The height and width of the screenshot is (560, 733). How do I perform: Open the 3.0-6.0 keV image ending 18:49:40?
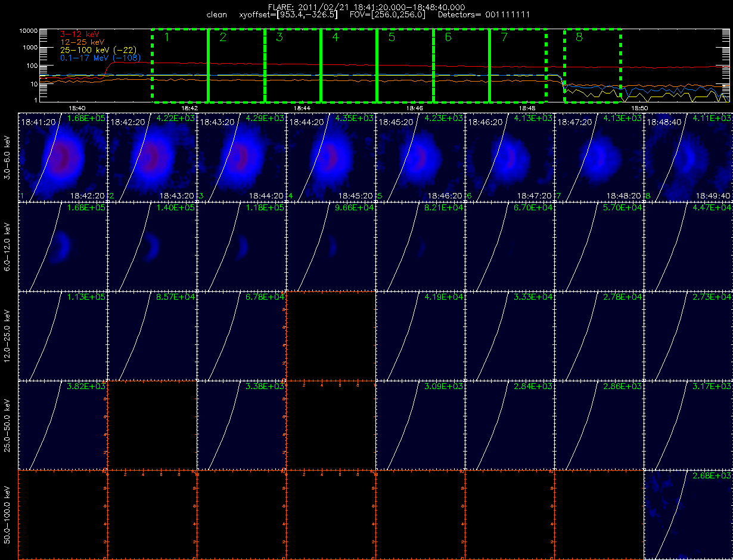688,157
